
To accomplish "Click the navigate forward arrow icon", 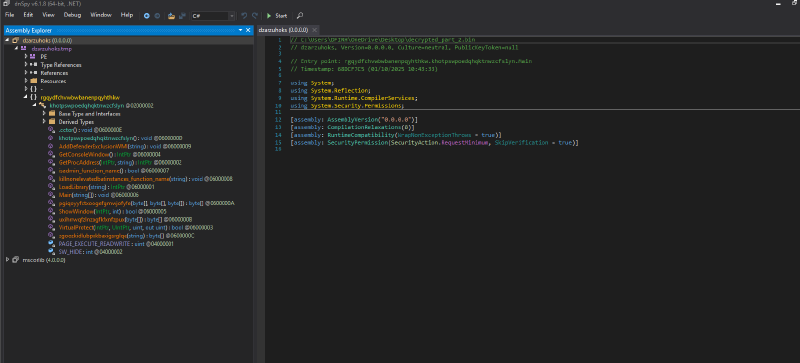I will [x=157, y=16].
